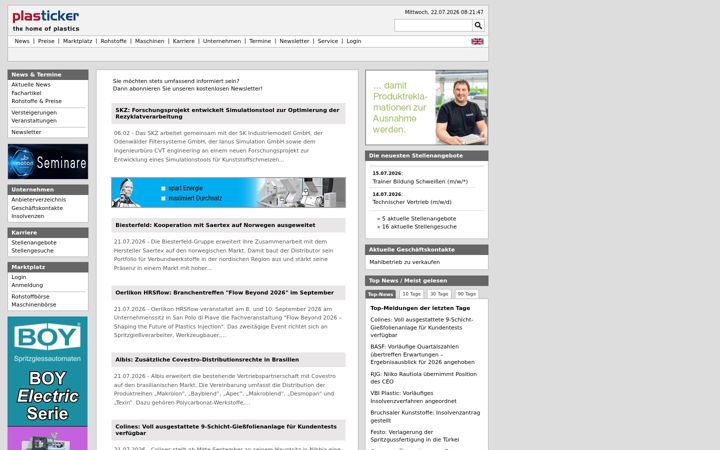Switch language via the UK flag icon

point(477,41)
